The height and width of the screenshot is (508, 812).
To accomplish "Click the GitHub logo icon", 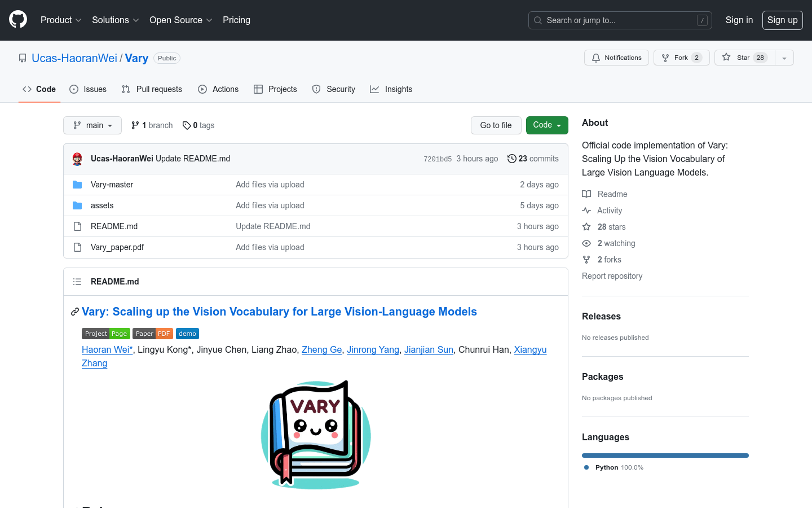I will click(x=18, y=20).
